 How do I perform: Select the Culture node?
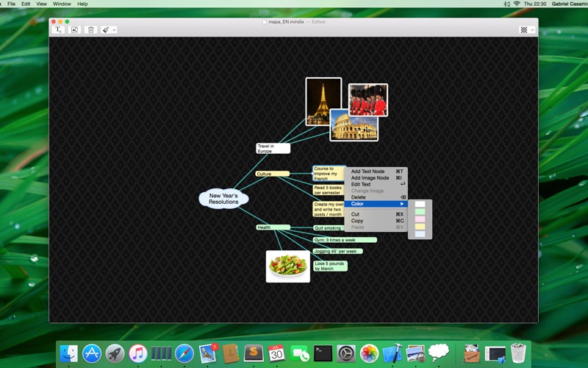click(x=273, y=174)
